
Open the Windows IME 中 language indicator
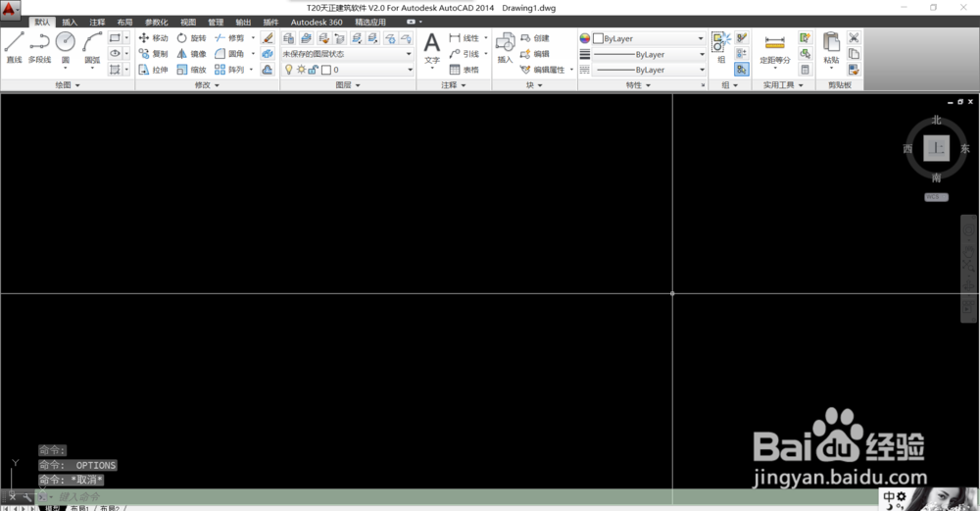[889, 497]
